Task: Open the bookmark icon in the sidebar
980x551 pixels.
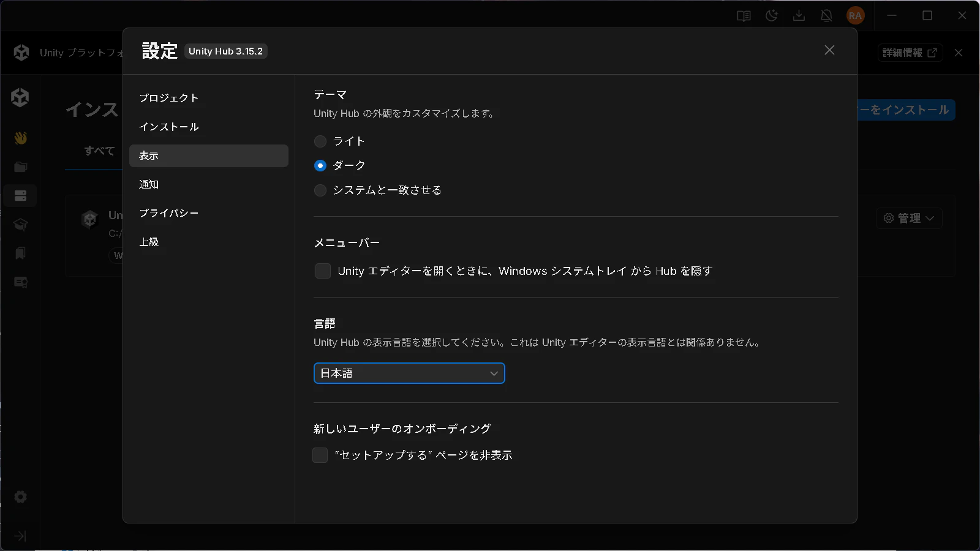Action: (x=20, y=253)
